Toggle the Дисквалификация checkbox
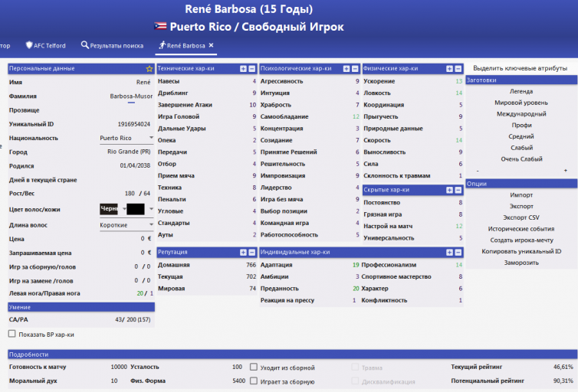Screen dimensions: 578x392 (355, 381)
